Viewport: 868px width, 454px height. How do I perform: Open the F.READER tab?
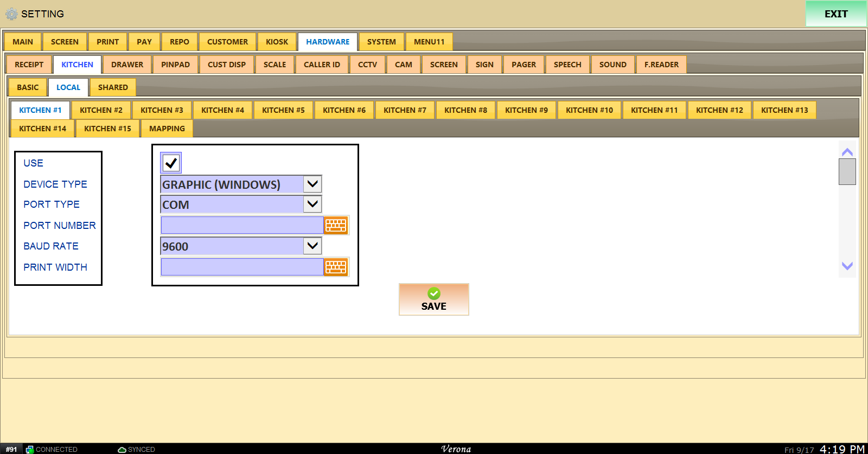point(661,65)
